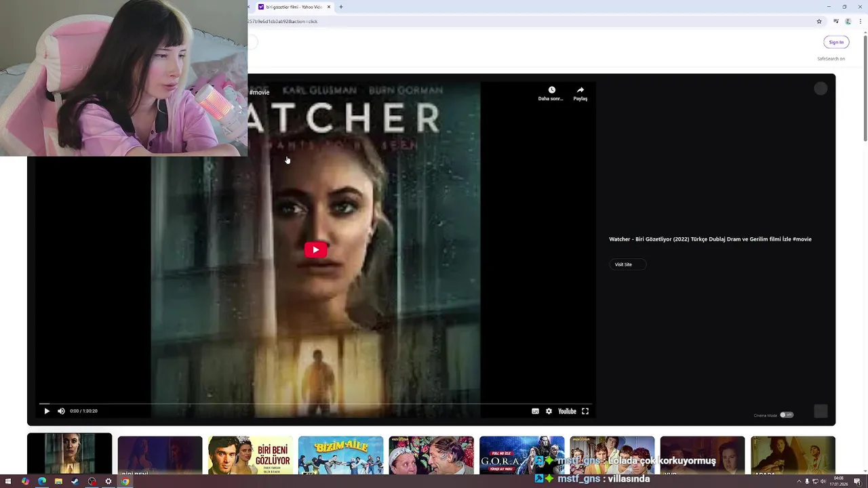Switch the video to fullscreen
The height and width of the screenshot is (488, 868).
pyautogui.click(x=585, y=411)
